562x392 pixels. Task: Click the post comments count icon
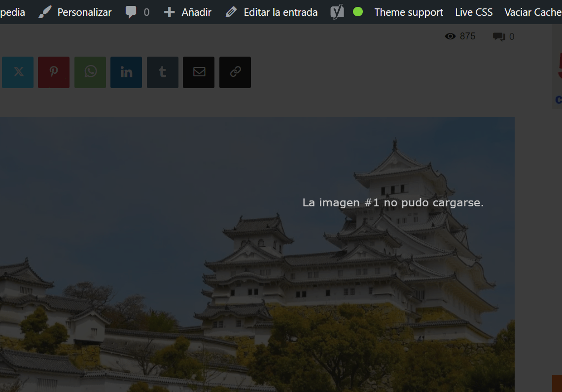point(499,36)
